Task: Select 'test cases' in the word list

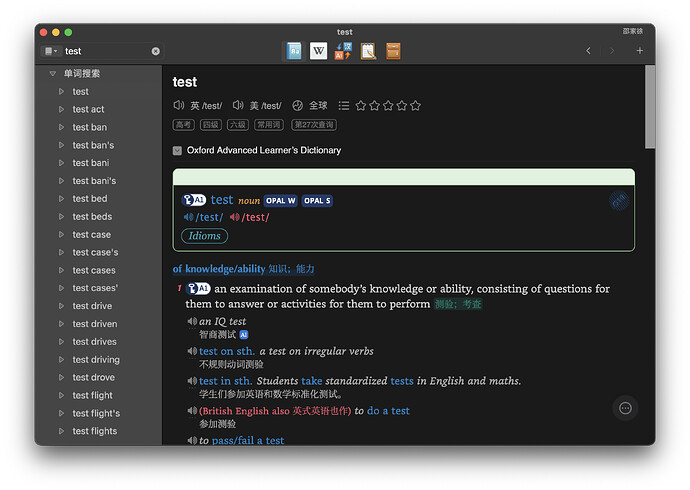Action: click(94, 271)
